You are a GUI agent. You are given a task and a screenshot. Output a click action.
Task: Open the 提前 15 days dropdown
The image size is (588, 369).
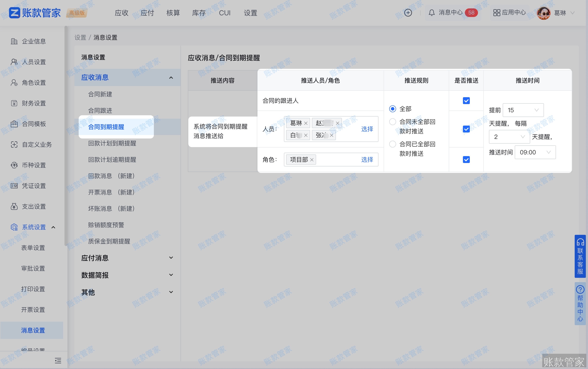[x=523, y=110]
